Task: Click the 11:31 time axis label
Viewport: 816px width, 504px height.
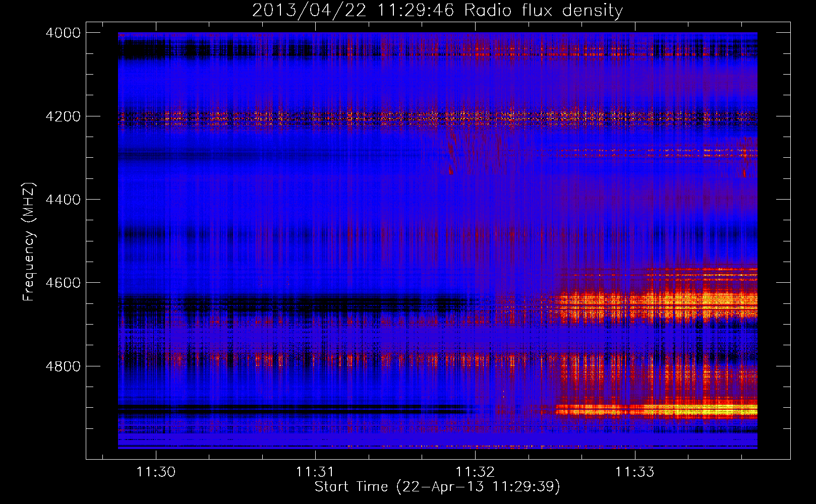Action: point(315,472)
